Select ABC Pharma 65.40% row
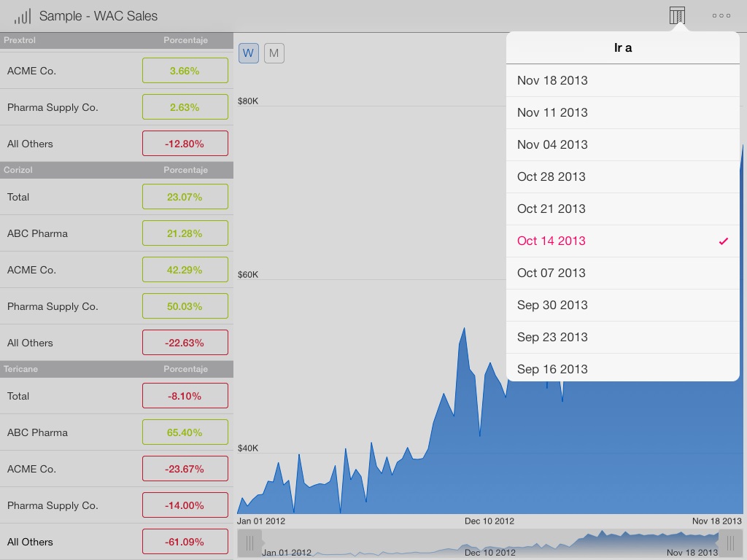Image resolution: width=747 pixels, height=560 pixels. [117, 432]
